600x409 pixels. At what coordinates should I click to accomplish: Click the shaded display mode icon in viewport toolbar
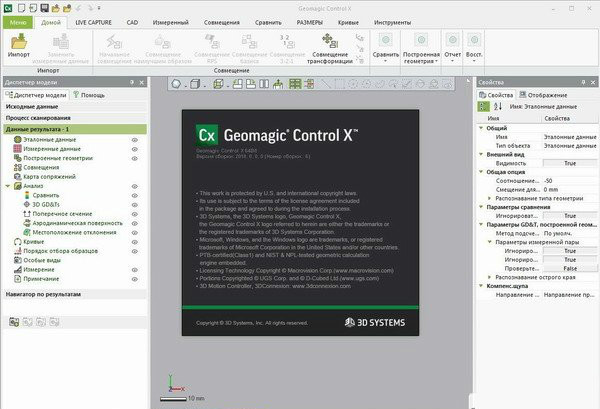[x=176, y=84]
